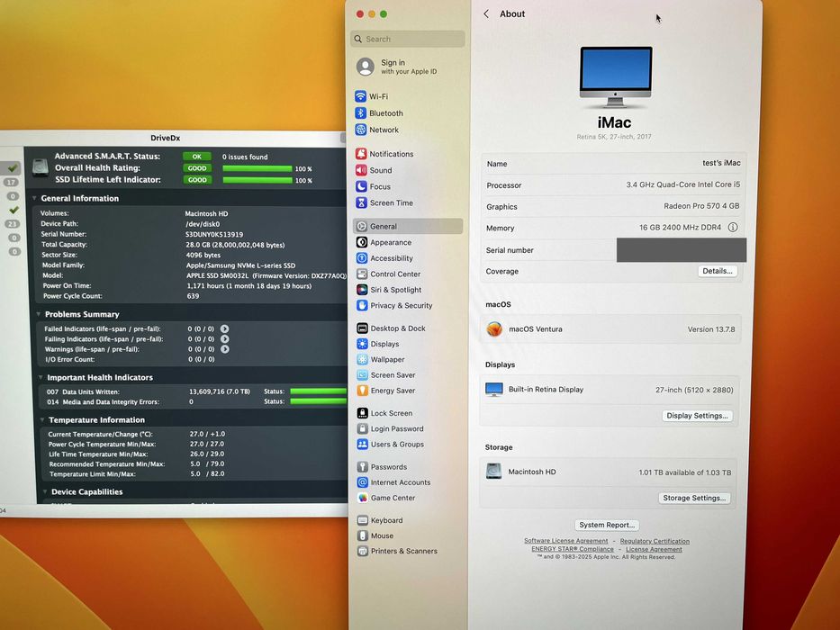Open Siri & Spotlight settings

(x=389, y=290)
